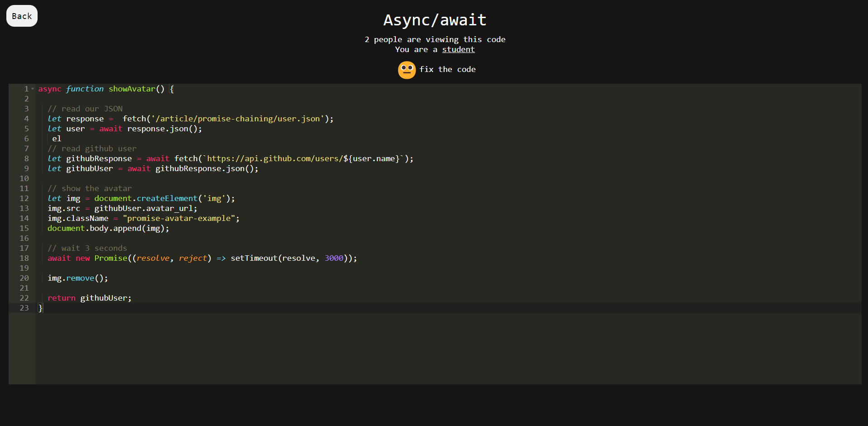
Task: Click the fetch user.json URL string
Action: pyautogui.click(x=238, y=119)
